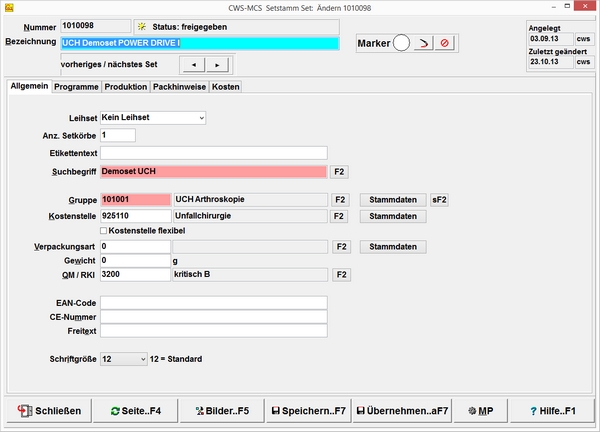The image size is (600, 432).
Task: Click the 'kritisch B' text
Action: tap(192, 274)
